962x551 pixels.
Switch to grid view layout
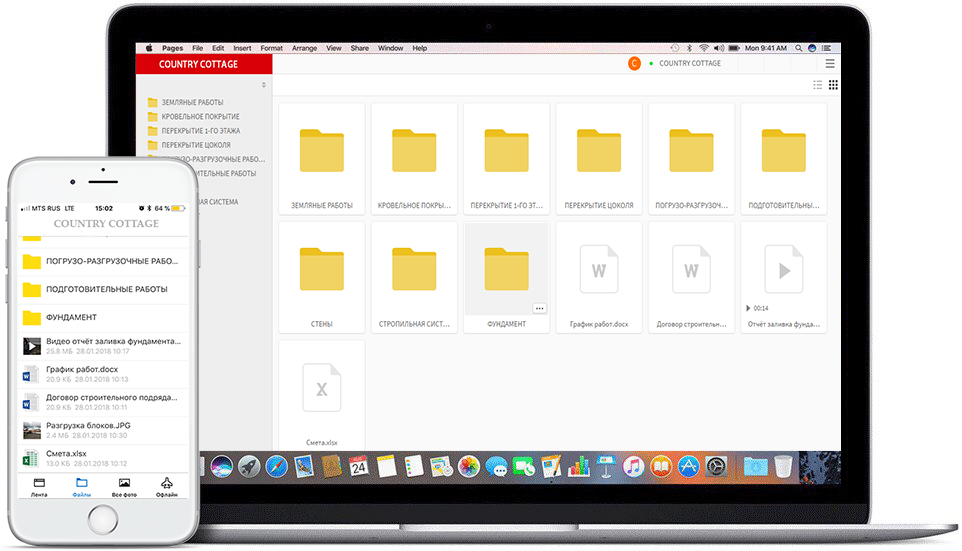click(832, 86)
